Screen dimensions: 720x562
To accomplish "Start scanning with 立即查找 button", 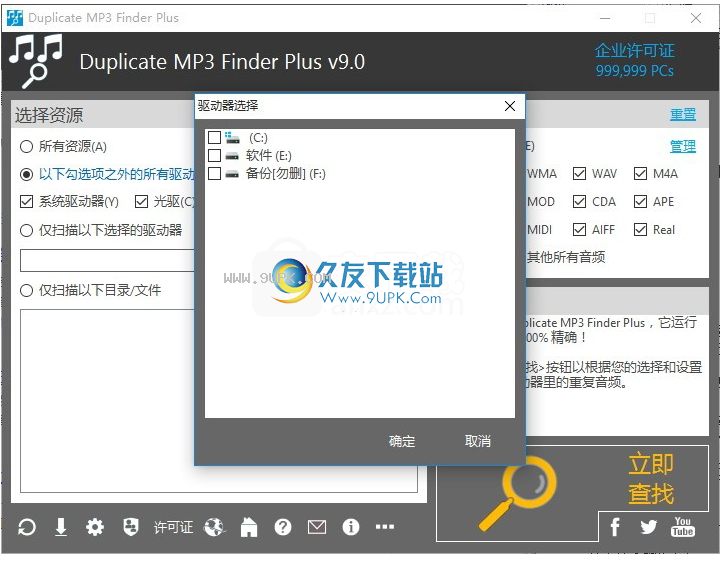I will [x=651, y=478].
